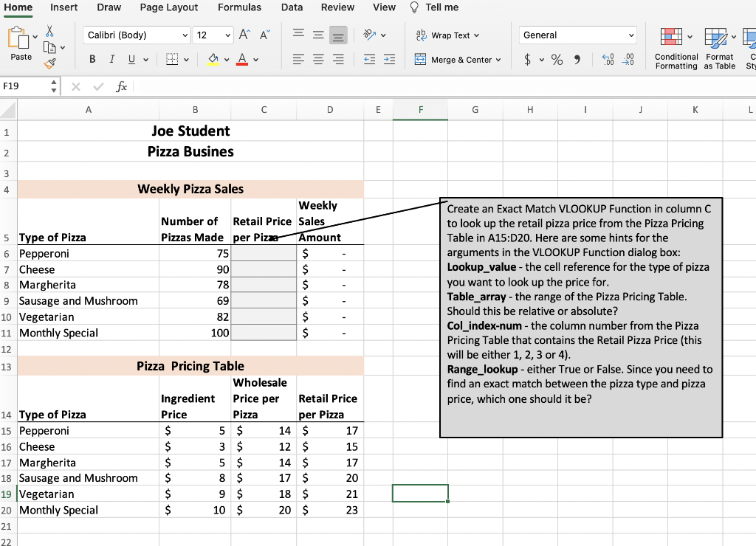Apply the Percent style icon

[x=557, y=59]
